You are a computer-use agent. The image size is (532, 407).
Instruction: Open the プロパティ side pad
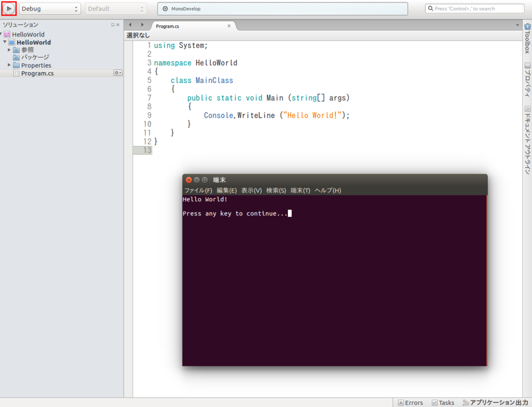click(x=527, y=80)
